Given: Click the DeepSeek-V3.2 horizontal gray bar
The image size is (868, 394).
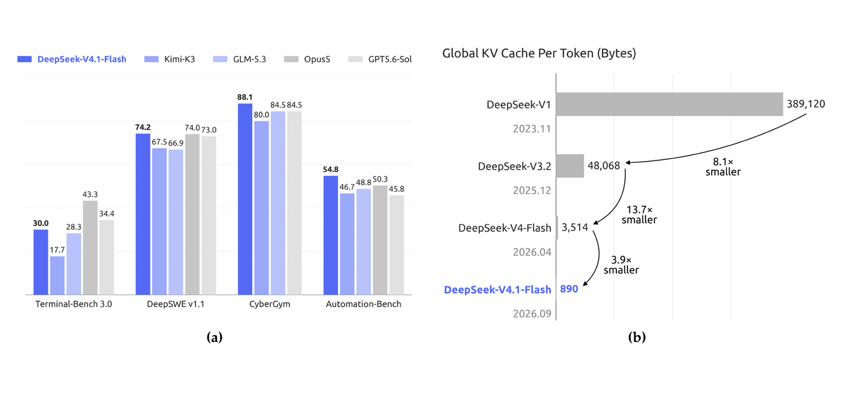Looking at the screenshot, I should click(x=570, y=166).
